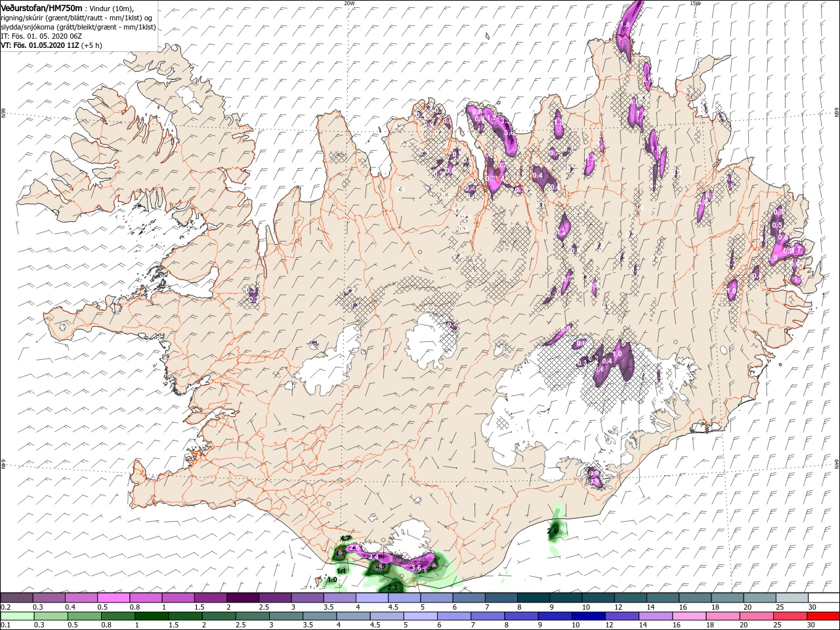Pick upper scale magenta swatch between 0.5 and 0.8
This screenshot has width=840, height=630.
click(x=113, y=597)
